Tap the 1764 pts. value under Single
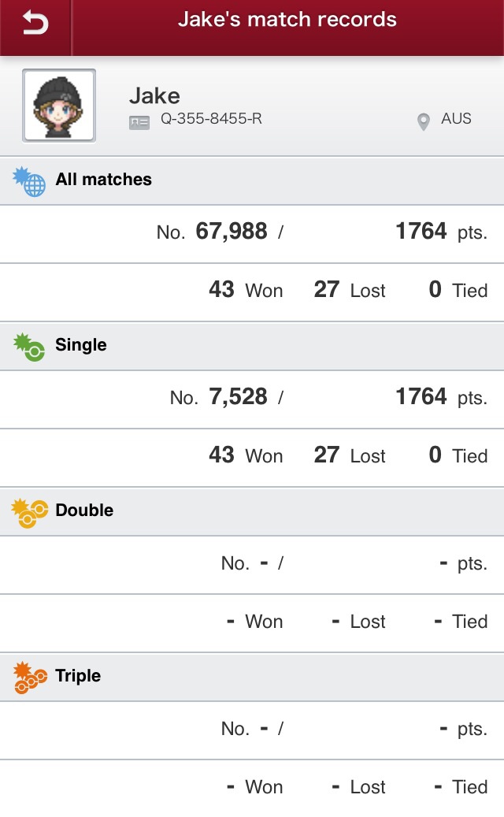The width and height of the screenshot is (504, 817). [440, 397]
